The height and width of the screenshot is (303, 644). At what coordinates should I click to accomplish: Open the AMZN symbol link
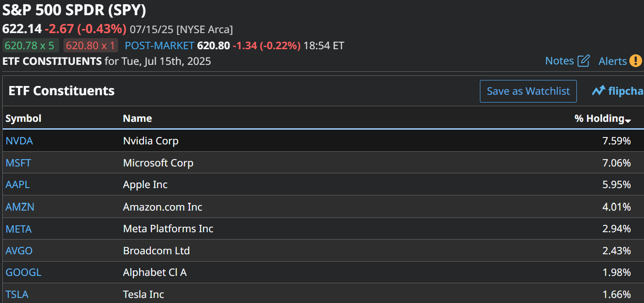[x=20, y=207]
